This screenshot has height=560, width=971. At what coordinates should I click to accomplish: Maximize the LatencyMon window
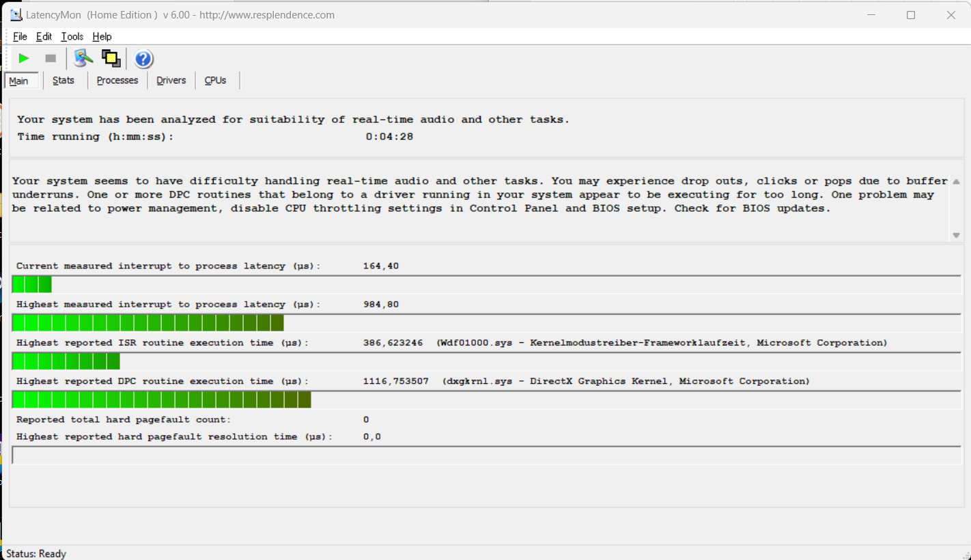(911, 15)
